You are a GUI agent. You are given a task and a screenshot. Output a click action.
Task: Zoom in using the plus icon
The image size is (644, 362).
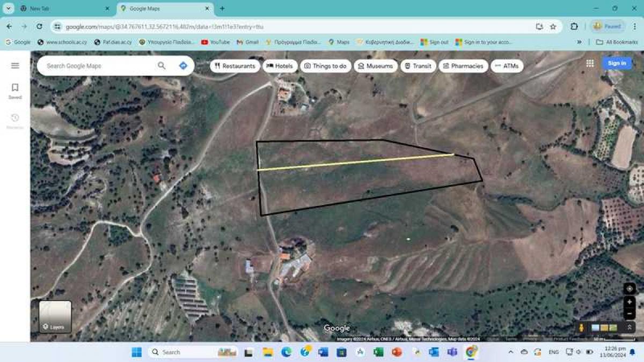point(629,302)
